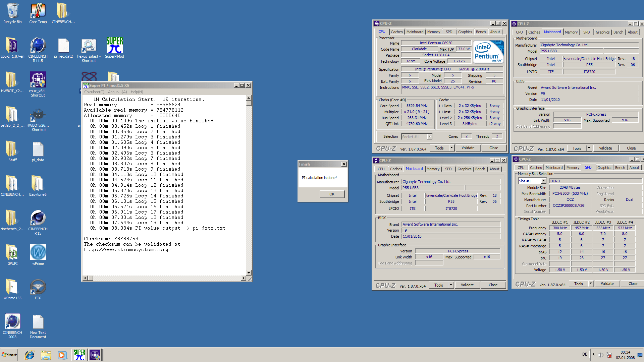
Task: Click Validate in the top-left CPU-Z window
Action: coord(468,148)
